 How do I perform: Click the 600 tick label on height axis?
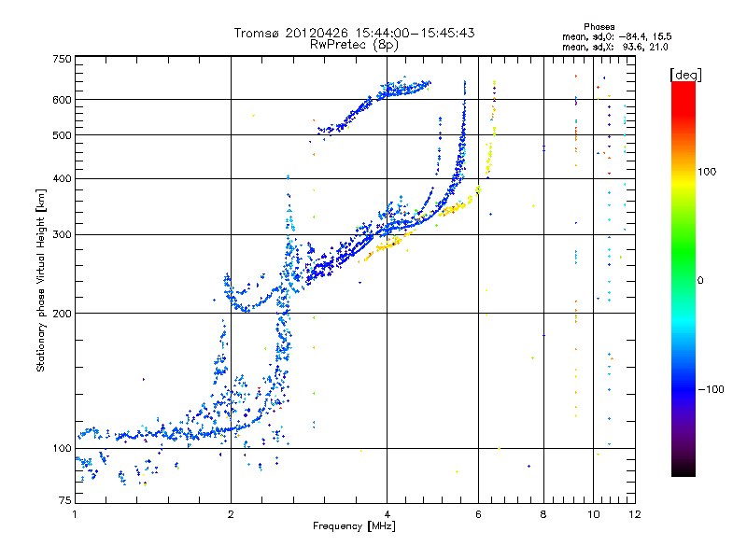(62, 100)
